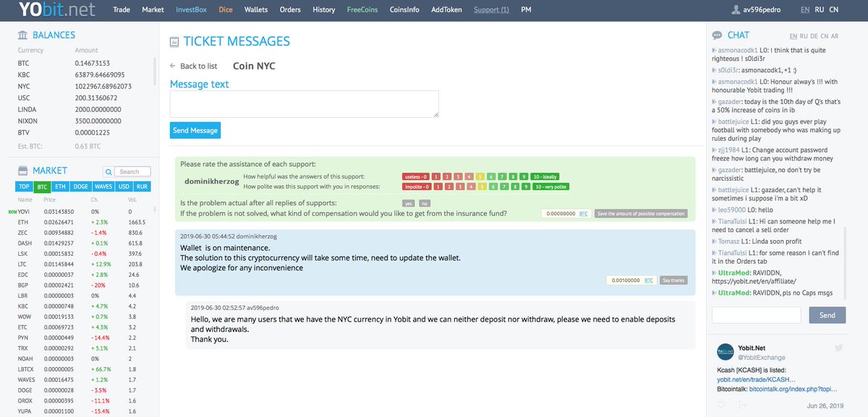Select helpfulness rating 1
Viewport: 868px width, 417px height.
[x=436, y=177]
